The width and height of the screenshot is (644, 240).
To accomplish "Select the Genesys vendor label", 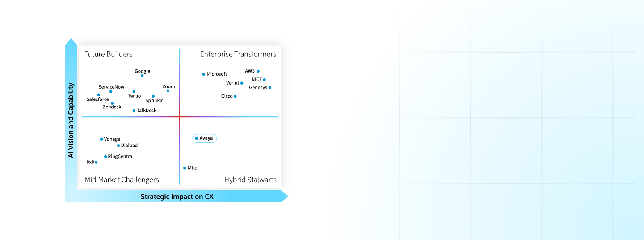I will [258, 88].
